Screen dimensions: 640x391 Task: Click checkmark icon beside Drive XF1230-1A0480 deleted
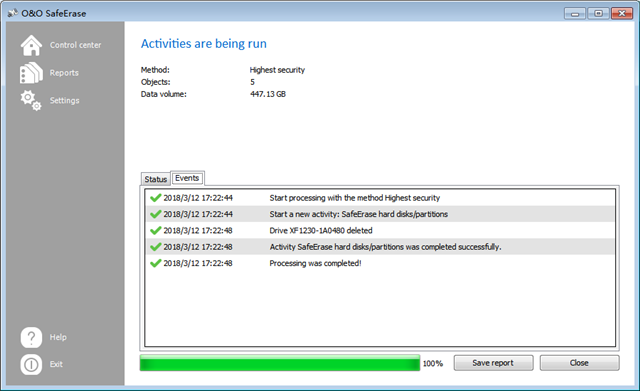(156, 231)
